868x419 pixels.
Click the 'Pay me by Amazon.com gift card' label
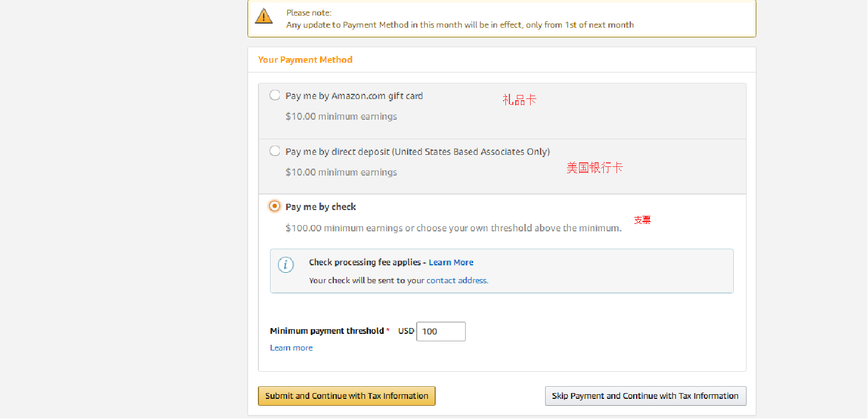[x=354, y=96]
